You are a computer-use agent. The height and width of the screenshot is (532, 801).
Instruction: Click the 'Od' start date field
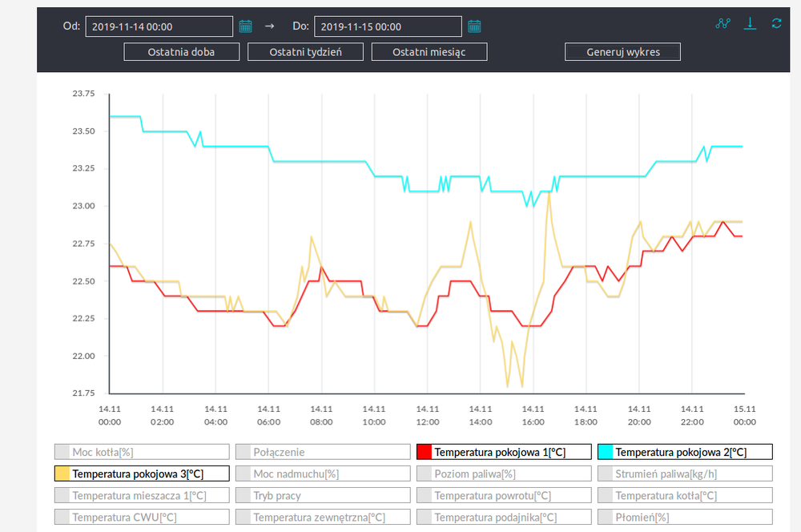click(x=159, y=26)
